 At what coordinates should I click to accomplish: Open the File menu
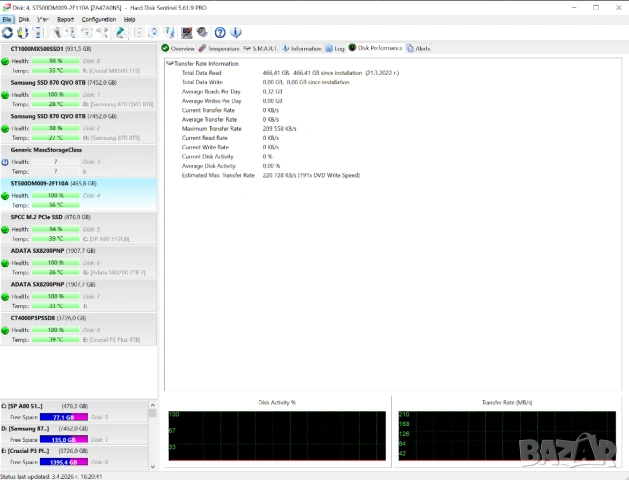(7, 19)
